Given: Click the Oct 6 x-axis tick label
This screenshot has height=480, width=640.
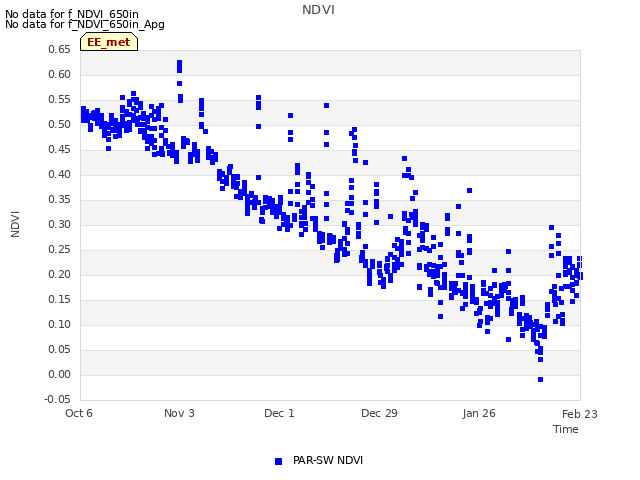Looking at the screenshot, I should coord(79,413).
